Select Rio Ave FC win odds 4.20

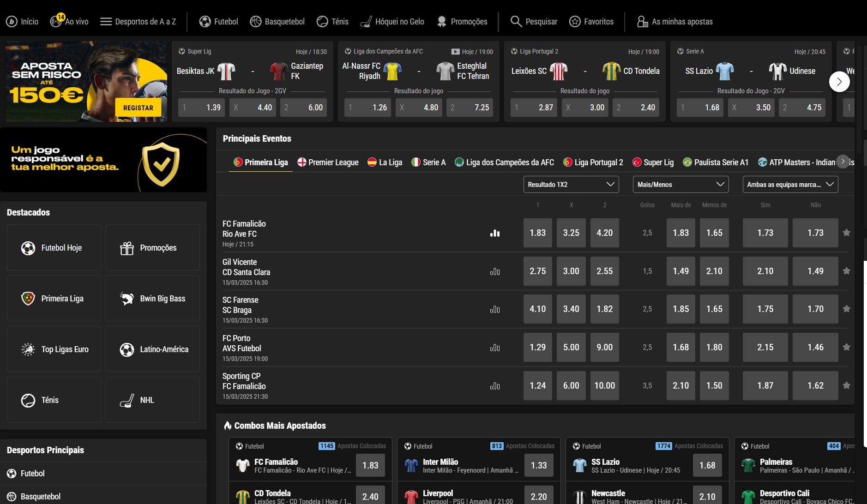(605, 233)
